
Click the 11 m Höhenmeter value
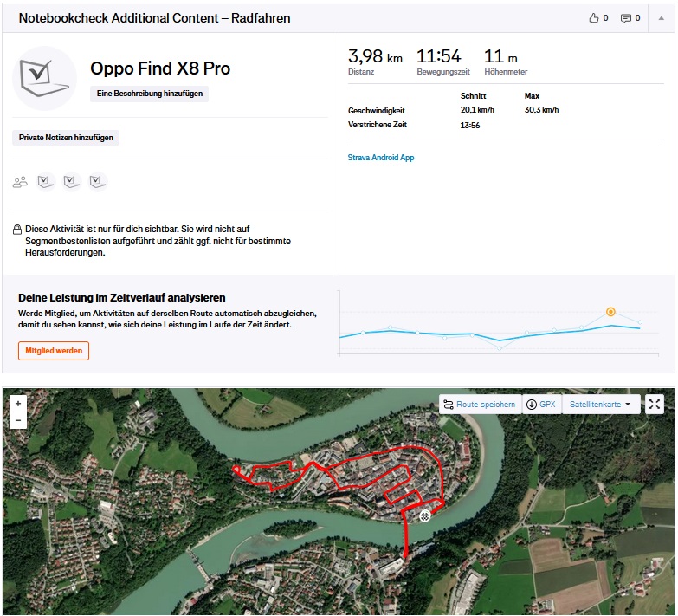coord(500,56)
